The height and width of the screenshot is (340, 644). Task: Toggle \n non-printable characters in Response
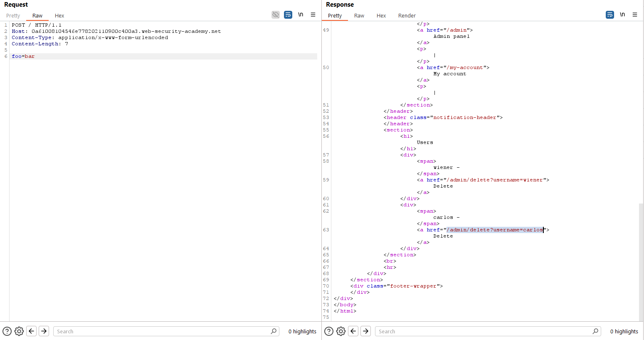[x=622, y=15]
